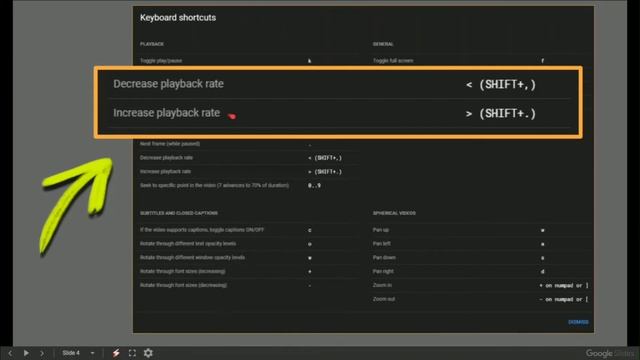
Task: Click the enlarged < (SHIFT+,) shortcut
Action: tap(501, 84)
